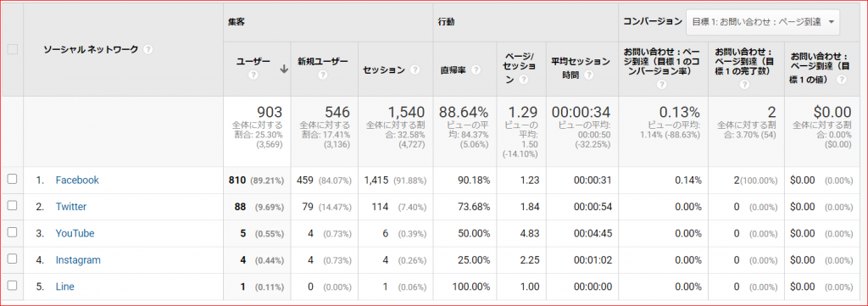Click help icon beside ページ/セッション header
The image size is (868, 306).
tap(523, 81)
